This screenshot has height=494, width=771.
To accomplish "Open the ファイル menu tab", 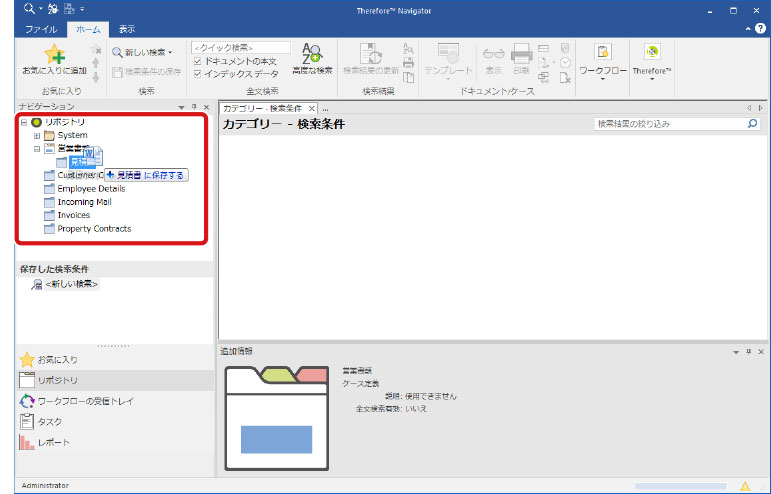I will (x=41, y=30).
